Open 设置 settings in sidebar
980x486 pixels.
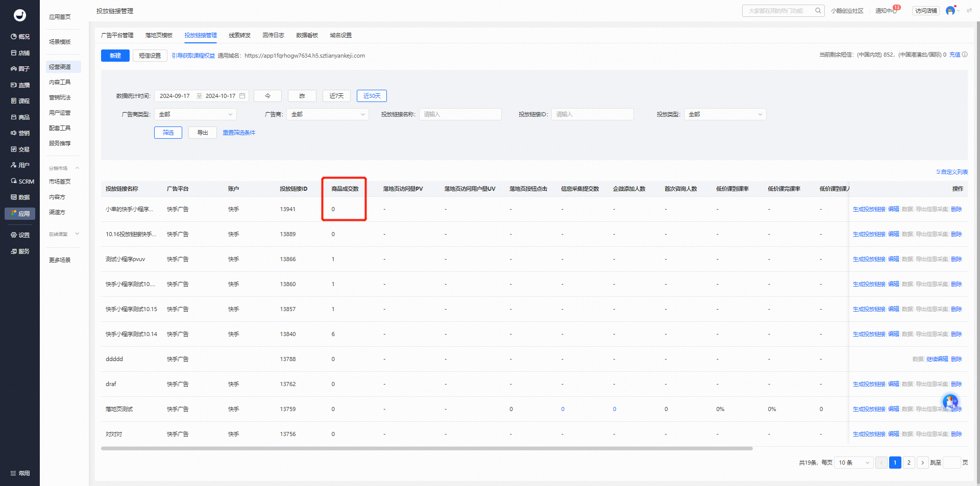click(20, 235)
